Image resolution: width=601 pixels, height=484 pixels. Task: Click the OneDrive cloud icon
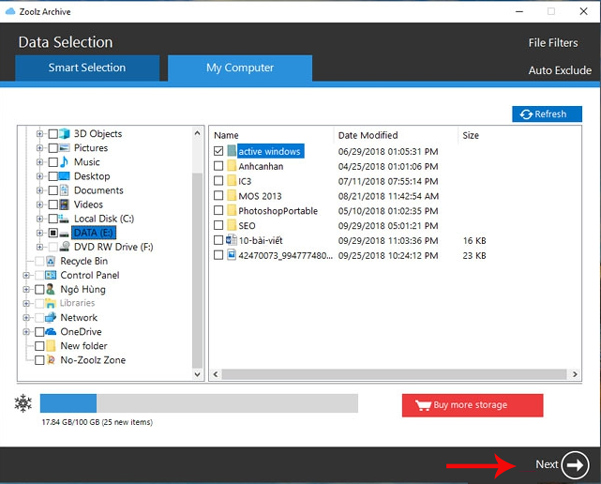[x=51, y=331]
